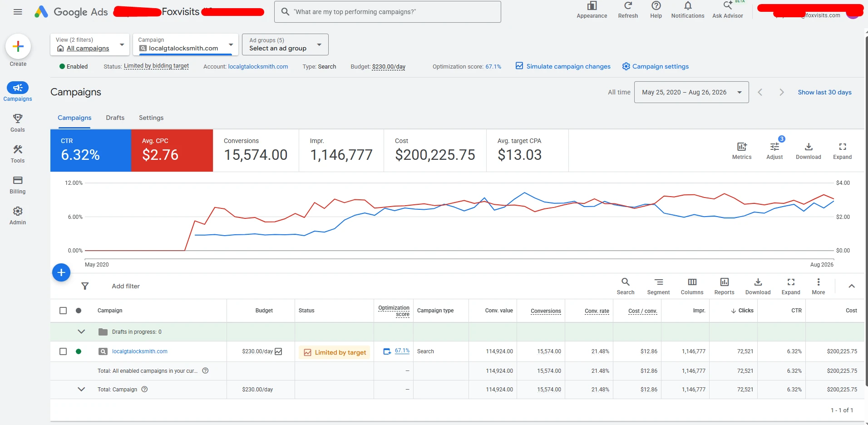
Task: Go to Campaigns in sidebar
Action: 18,91
